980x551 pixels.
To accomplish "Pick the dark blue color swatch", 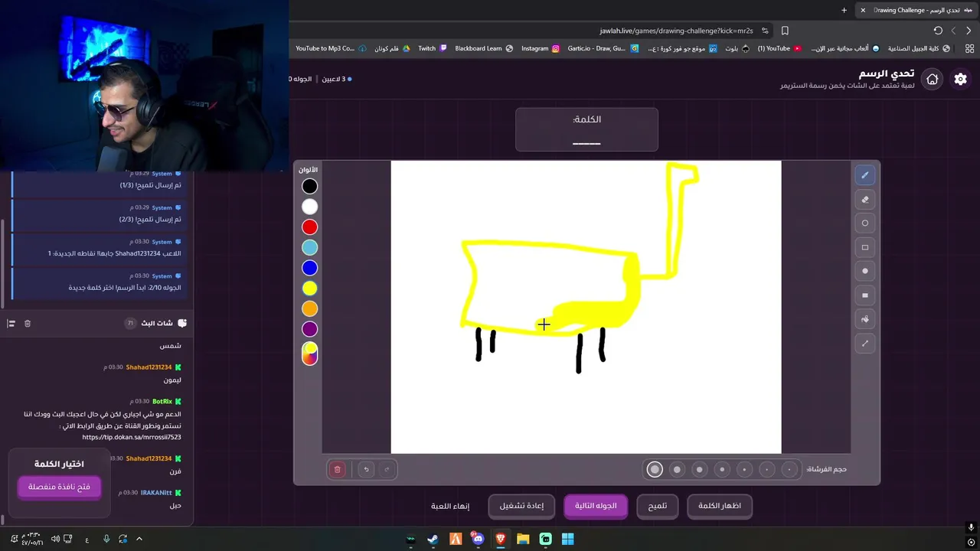I will pos(309,268).
